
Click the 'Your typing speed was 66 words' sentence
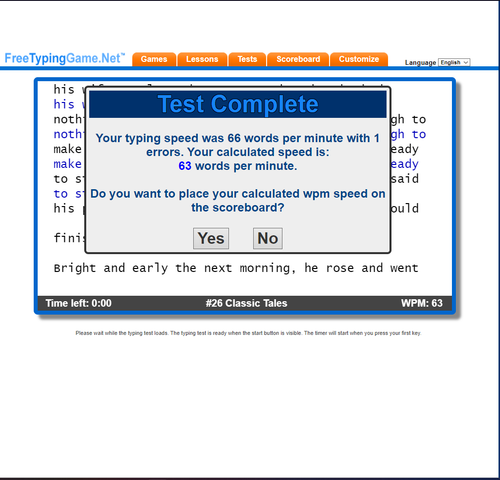[x=238, y=145]
